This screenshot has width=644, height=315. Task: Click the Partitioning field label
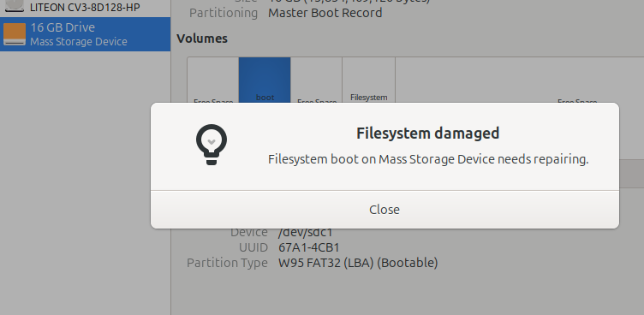[224, 13]
